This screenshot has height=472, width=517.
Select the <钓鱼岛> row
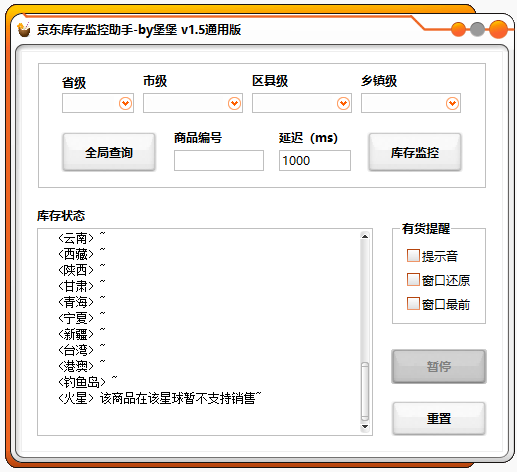[88, 382]
